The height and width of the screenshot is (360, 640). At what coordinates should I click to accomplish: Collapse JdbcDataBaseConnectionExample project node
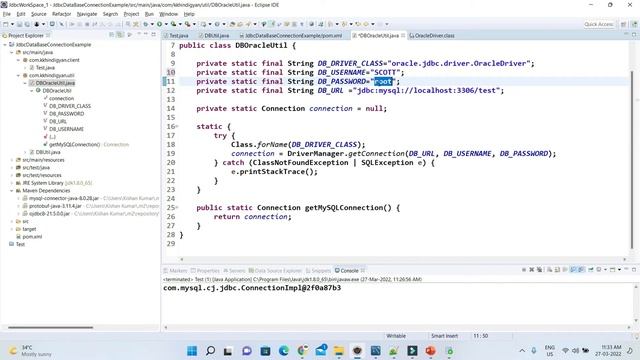(x=5, y=44)
